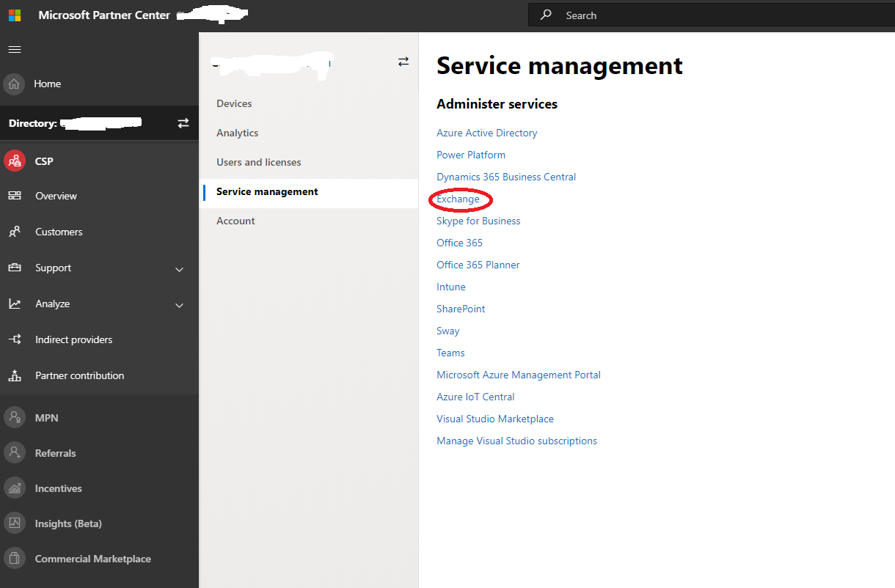Click the Analyze menu label
The height and width of the screenshot is (588, 895).
[x=52, y=304]
